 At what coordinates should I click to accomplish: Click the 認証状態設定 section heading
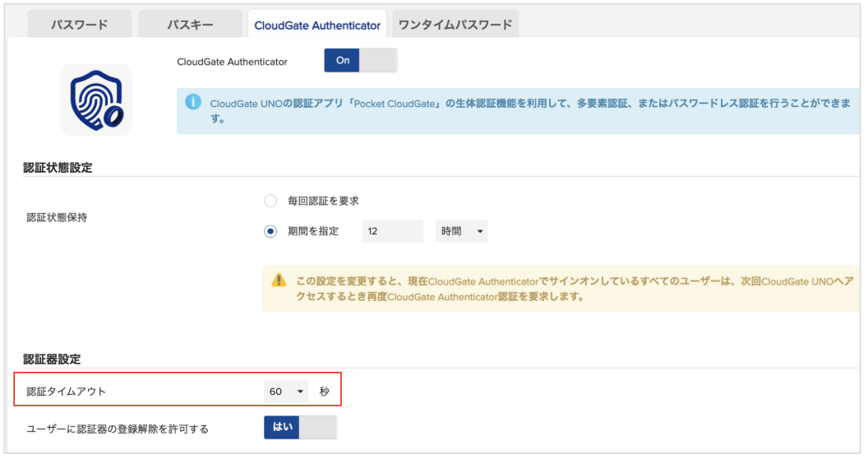click(58, 168)
